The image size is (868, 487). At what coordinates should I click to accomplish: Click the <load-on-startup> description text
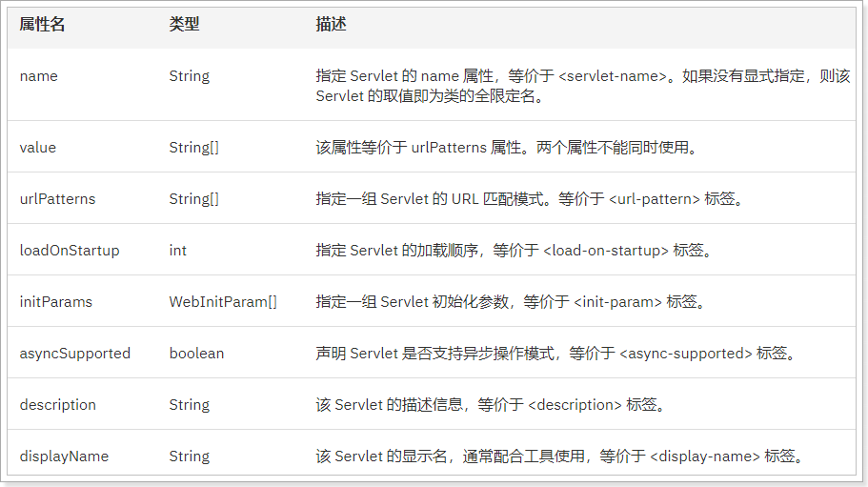606,250
